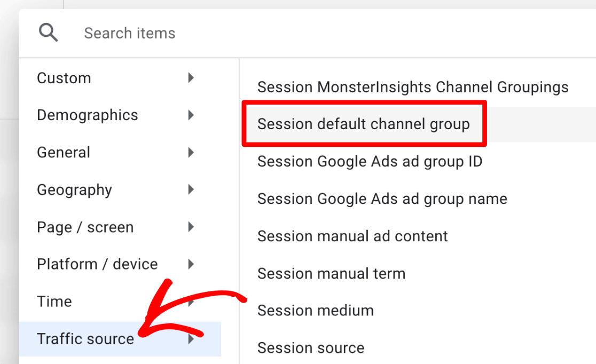Viewport: 596px width, 364px height.
Task: Select the Geography menu item
Action: (74, 189)
